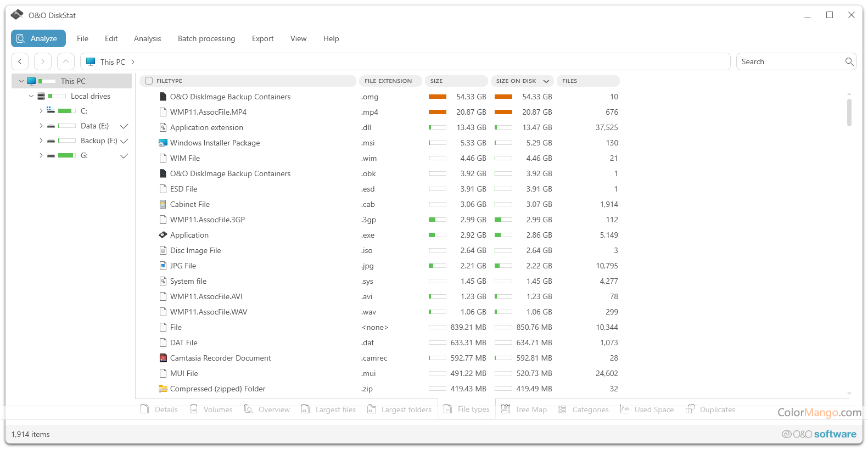The height and width of the screenshot is (449, 868).
Task: Click the Application .exe file type icon
Action: pyautogui.click(x=163, y=235)
